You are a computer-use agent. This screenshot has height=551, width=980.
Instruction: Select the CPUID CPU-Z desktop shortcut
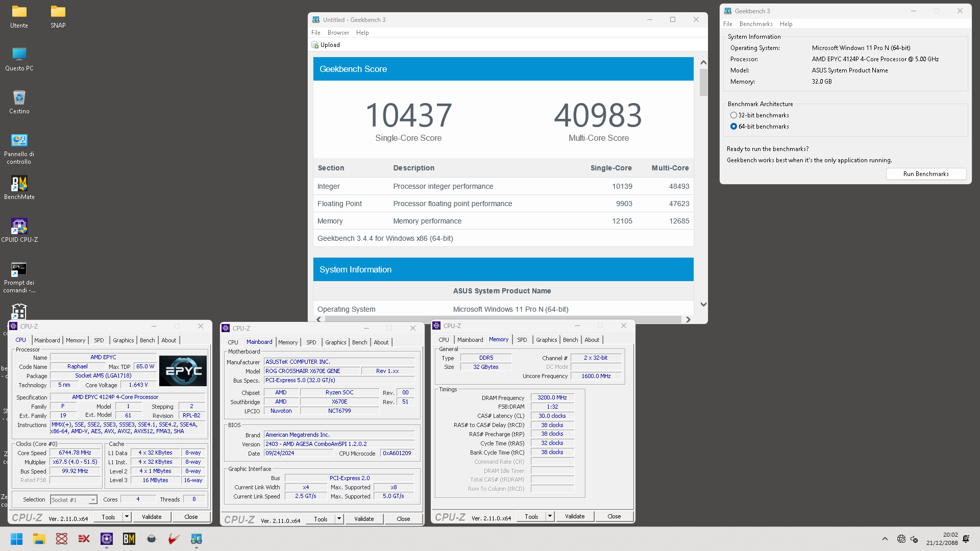(19, 231)
